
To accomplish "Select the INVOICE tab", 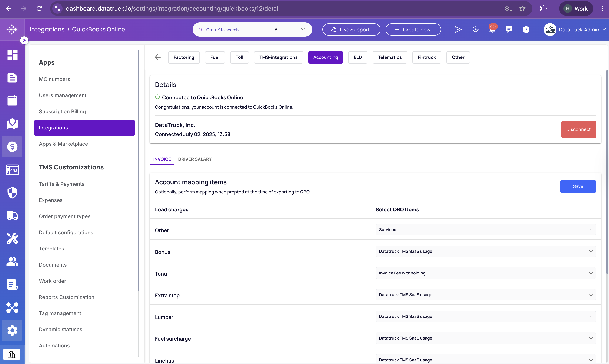I will (162, 159).
